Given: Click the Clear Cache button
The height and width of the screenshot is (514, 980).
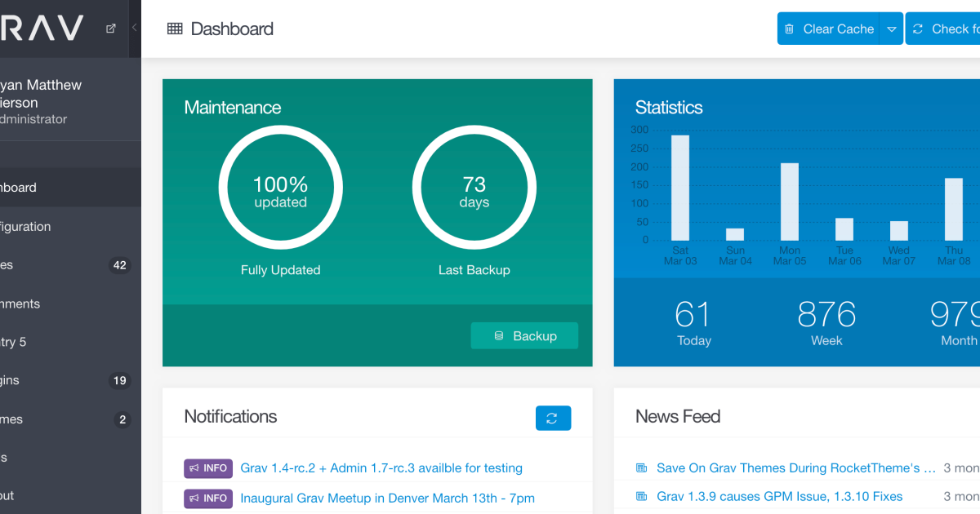Looking at the screenshot, I should pyautogui.click(x=829, y=29).
